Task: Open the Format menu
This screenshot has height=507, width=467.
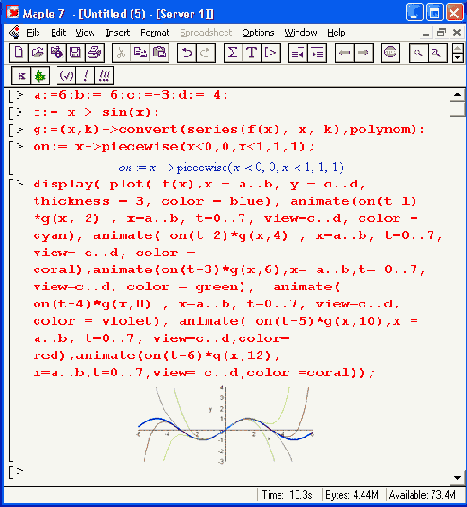Action: 155,33
